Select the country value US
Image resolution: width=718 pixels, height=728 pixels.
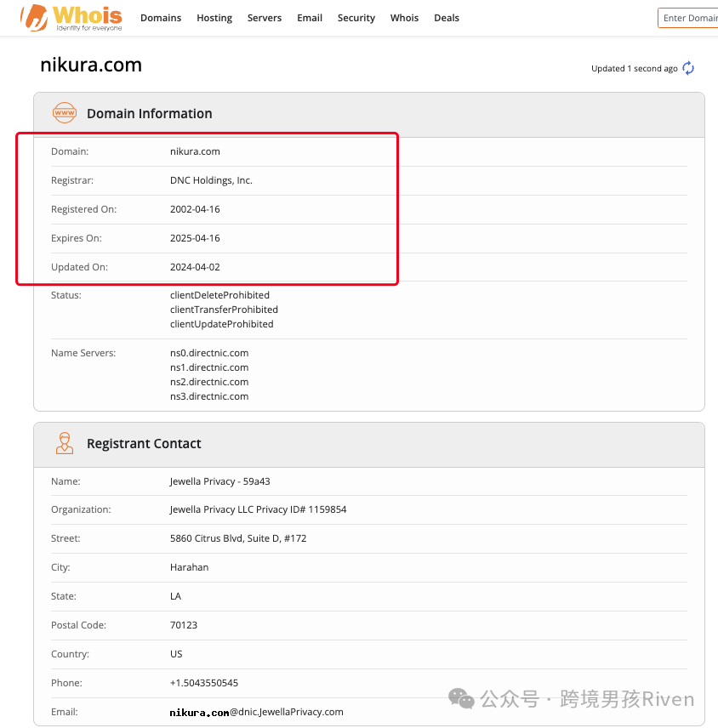[176, 654]
